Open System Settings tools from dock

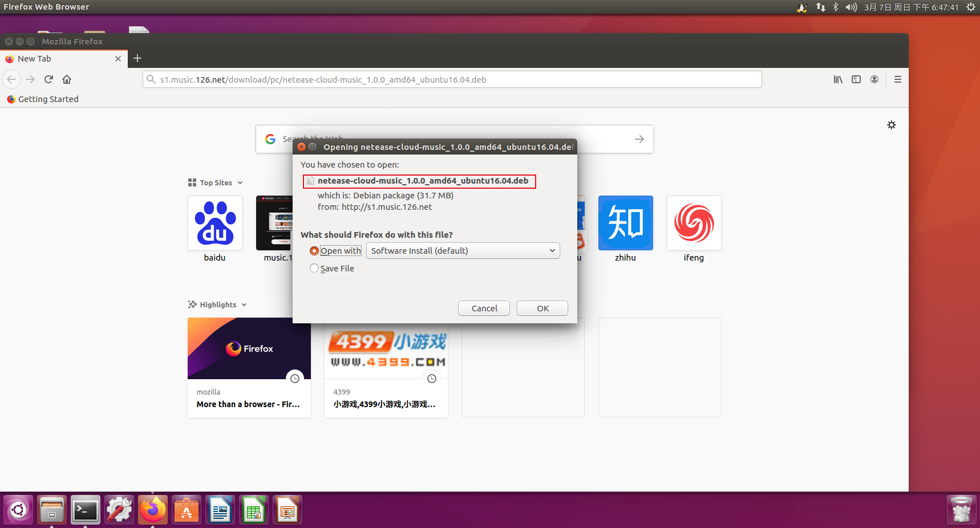click(x=119, y=510)
